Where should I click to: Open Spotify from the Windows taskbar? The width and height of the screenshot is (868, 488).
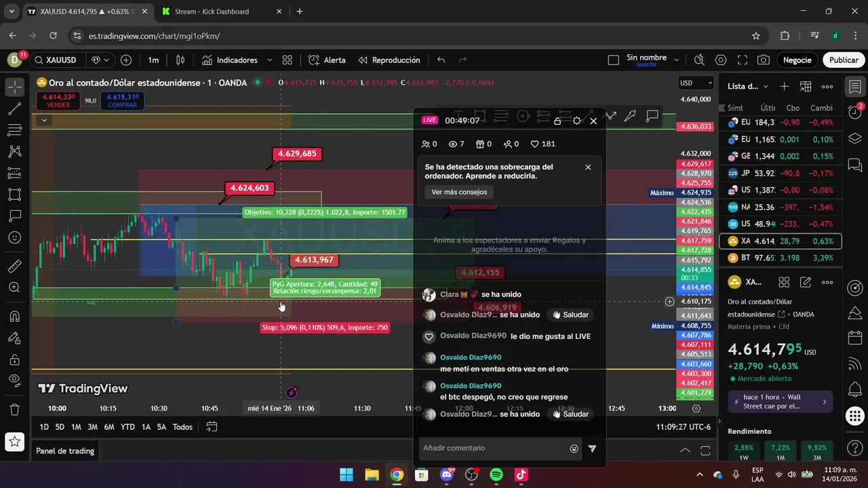tap(496, 474)
